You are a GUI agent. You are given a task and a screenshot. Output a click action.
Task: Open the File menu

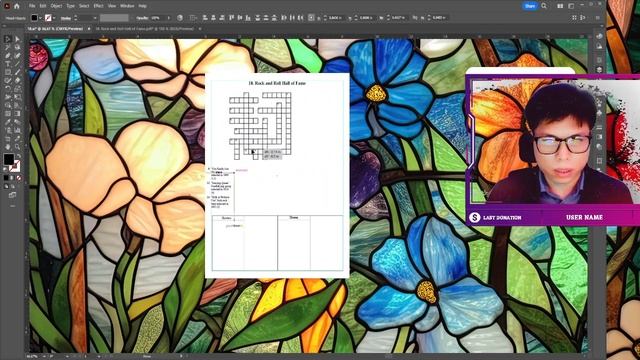[x=32, y=6]
